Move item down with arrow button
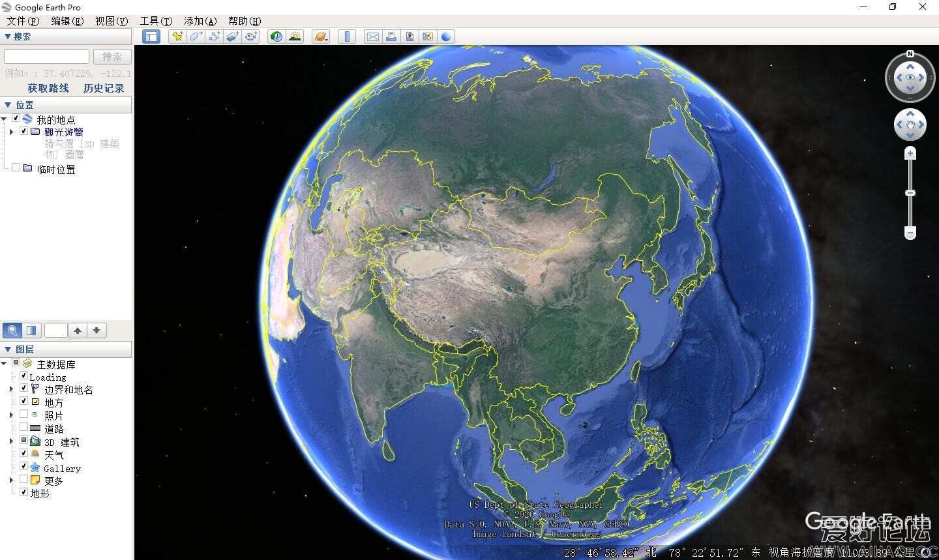The height and width of the screenshot is (560, 939). pyautogui.click(x=97, y=331)
